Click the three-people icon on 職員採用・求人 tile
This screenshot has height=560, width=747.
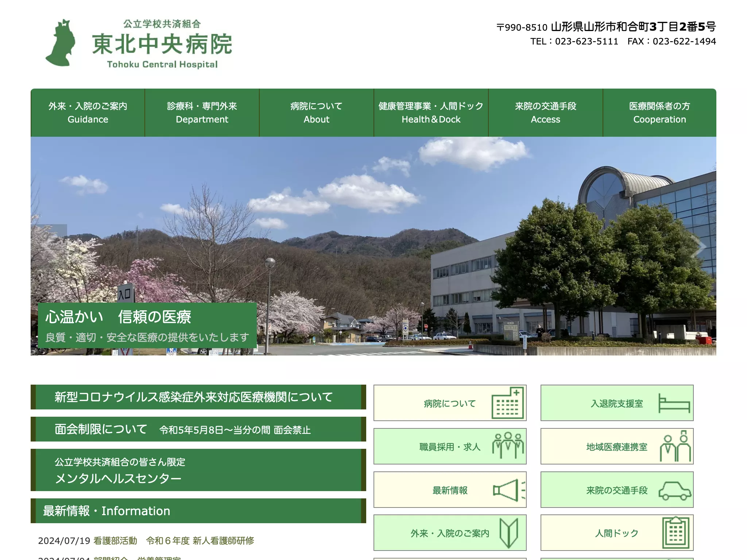(508, 446)
